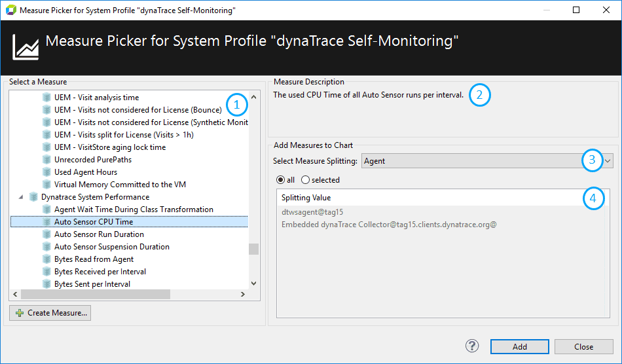This screenshot has height=364, width=622.
Task: Click the Bytes Received per Interval icon
Action: (x=46, y=272)
